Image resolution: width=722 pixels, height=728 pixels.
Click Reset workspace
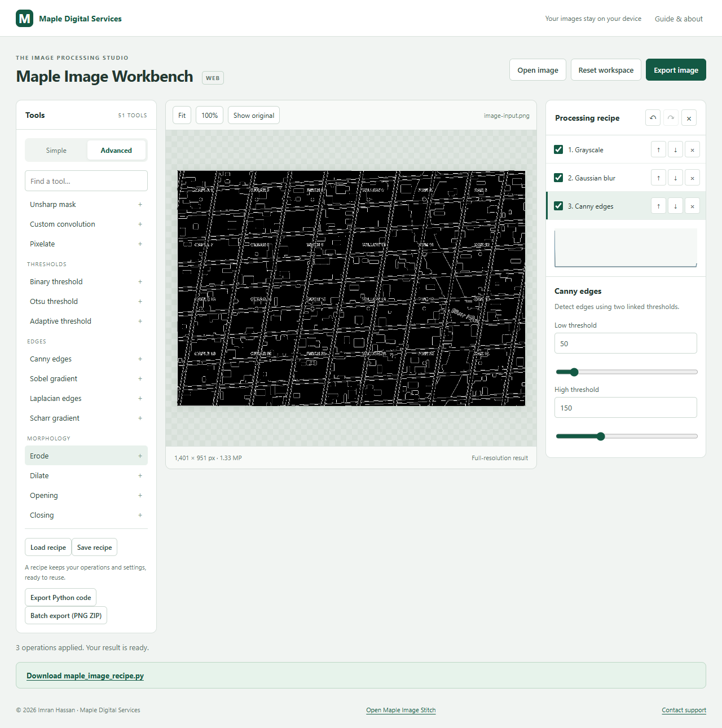[x=606, y=70]
